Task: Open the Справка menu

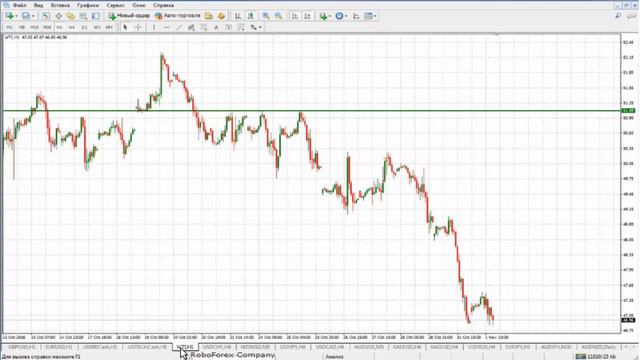Action: point(163,5)
